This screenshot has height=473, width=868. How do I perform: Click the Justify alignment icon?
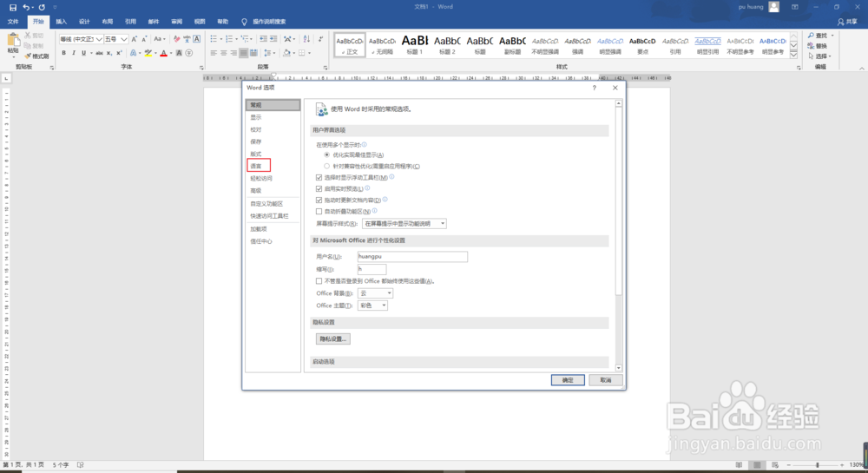244,53
